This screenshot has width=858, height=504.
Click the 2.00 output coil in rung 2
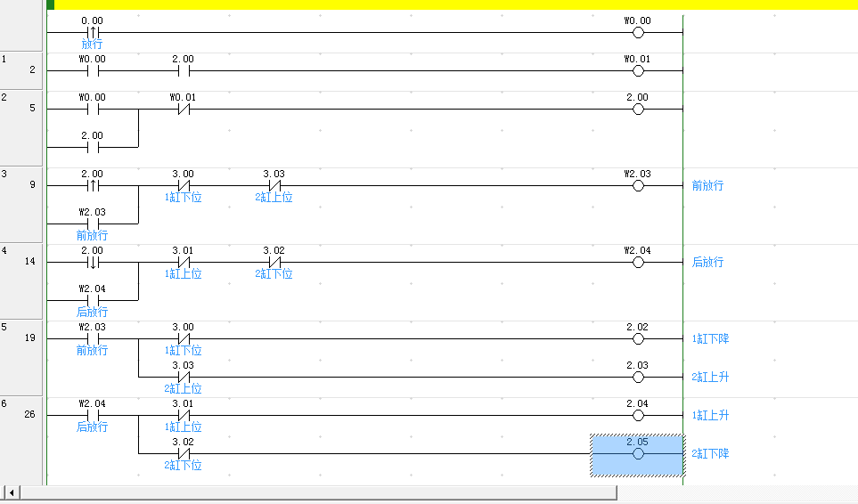(x=637, y=110)
